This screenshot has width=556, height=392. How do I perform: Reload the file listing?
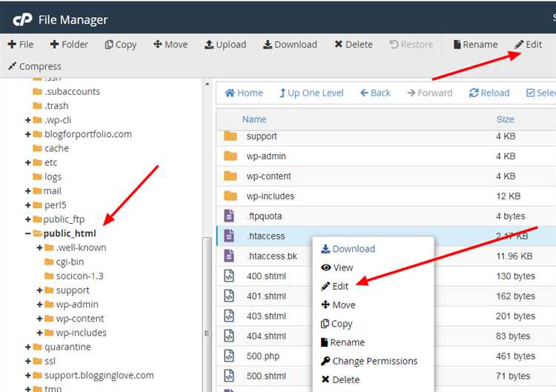coord(489,93)
